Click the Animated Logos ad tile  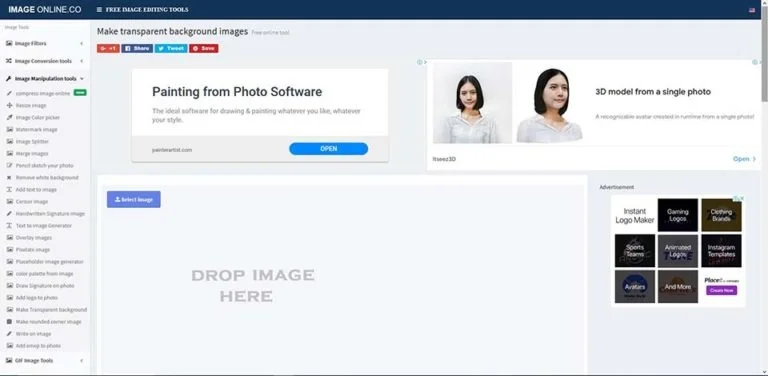(x=677, y=251)
